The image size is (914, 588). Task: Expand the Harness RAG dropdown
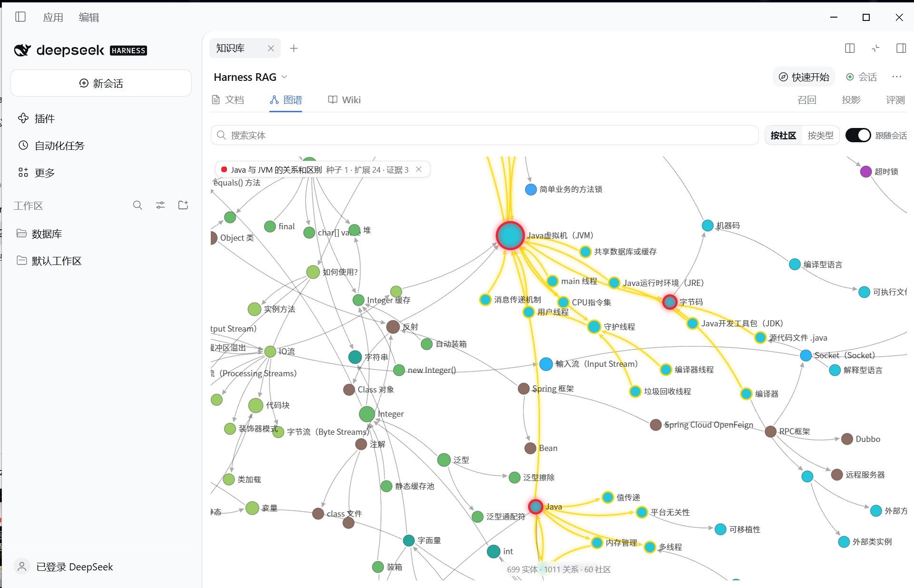[x=250, y=77]
